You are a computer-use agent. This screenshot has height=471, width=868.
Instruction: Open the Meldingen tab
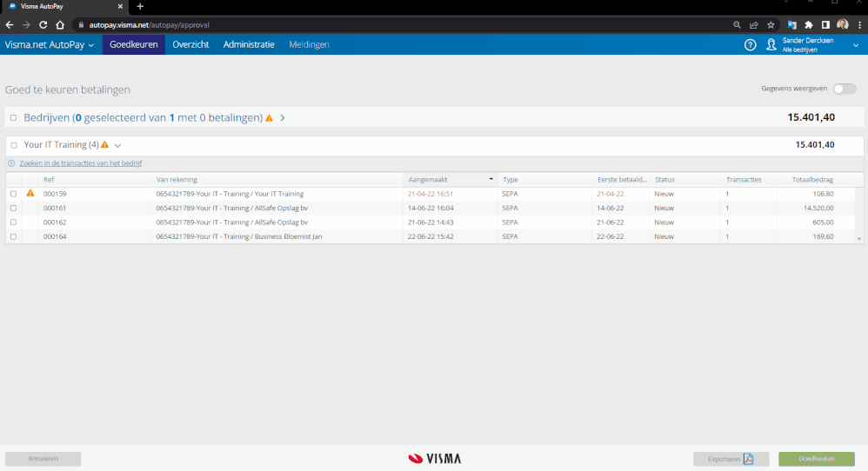point(309,45)
